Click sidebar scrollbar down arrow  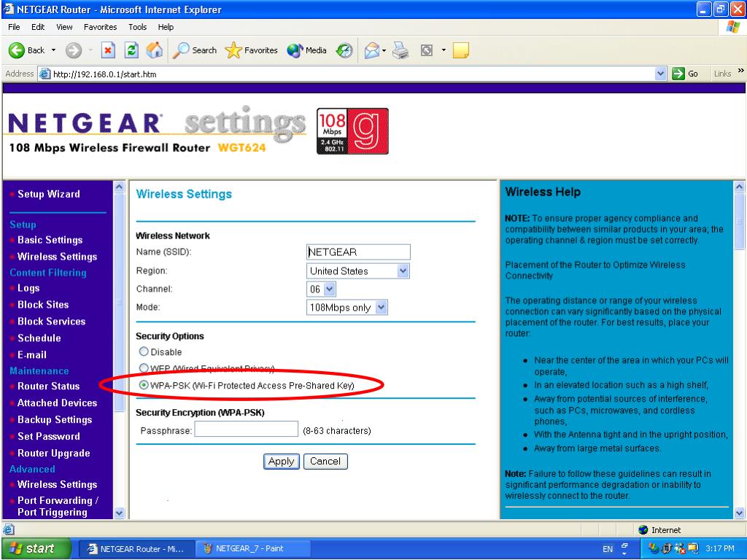(119, 513)
